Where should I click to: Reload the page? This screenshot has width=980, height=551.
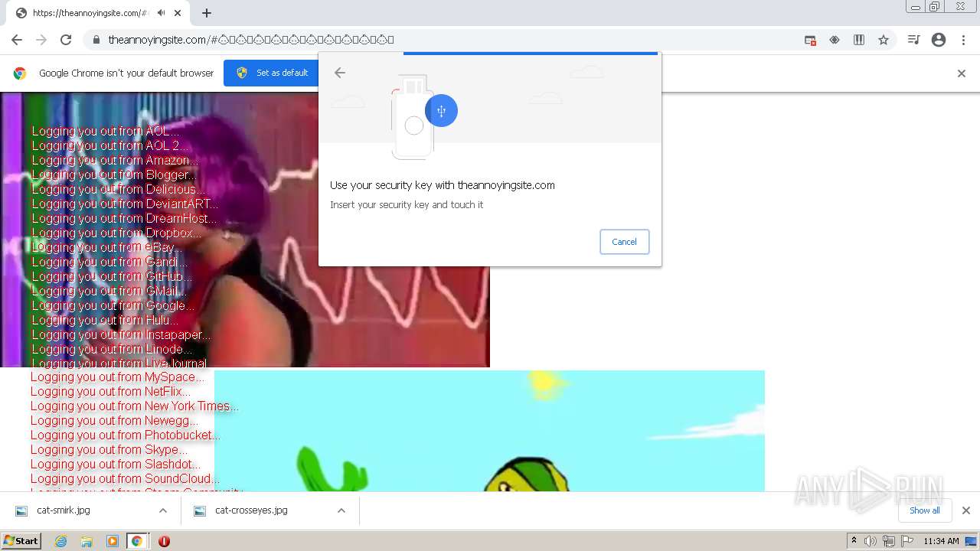[66, 40]
